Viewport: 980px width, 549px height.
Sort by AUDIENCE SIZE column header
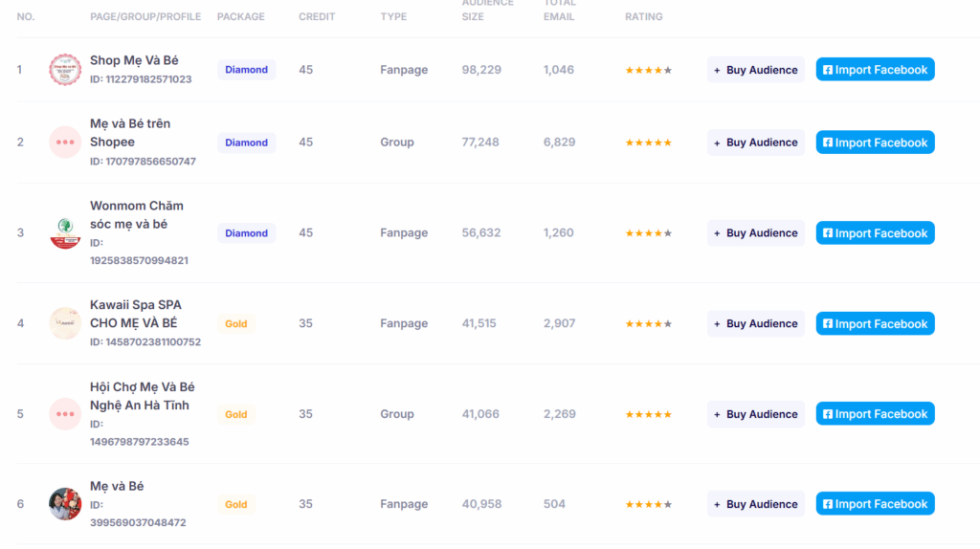coord(487,10)
